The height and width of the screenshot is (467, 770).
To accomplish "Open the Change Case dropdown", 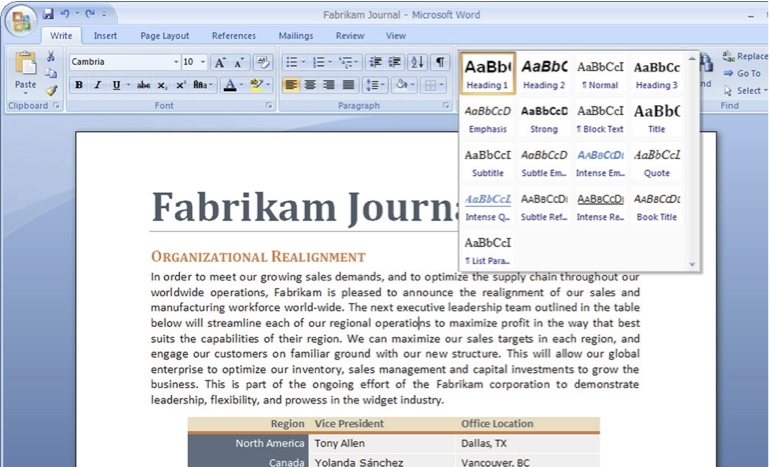I will [x=203, y=85].
